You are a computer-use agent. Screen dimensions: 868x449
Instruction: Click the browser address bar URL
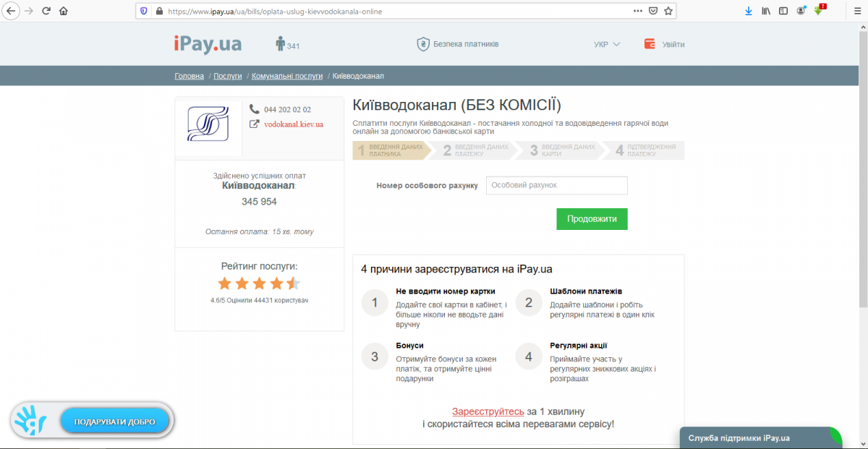pos(275,12)
